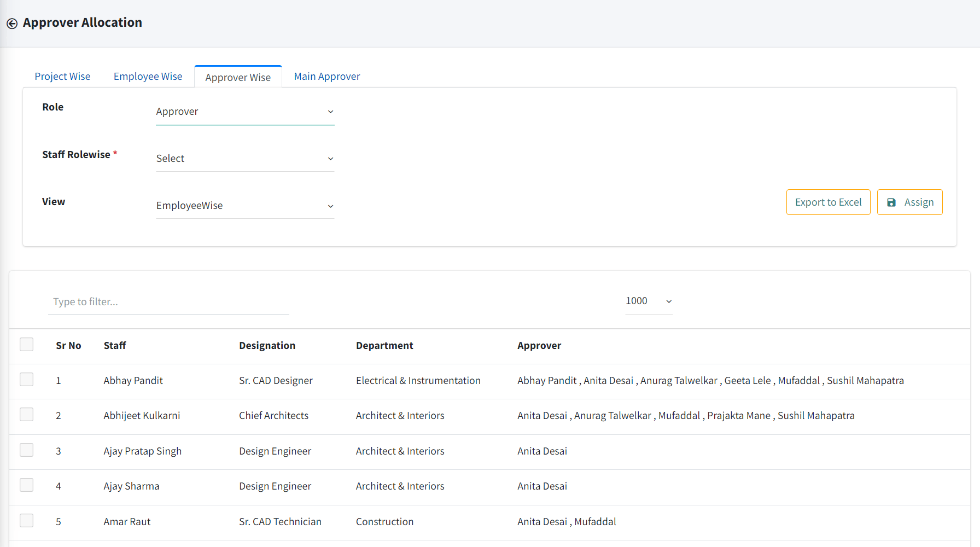
Task: Click the approver list for Abhijeet Kulkarni row
Action: click(x=686, y=416)
